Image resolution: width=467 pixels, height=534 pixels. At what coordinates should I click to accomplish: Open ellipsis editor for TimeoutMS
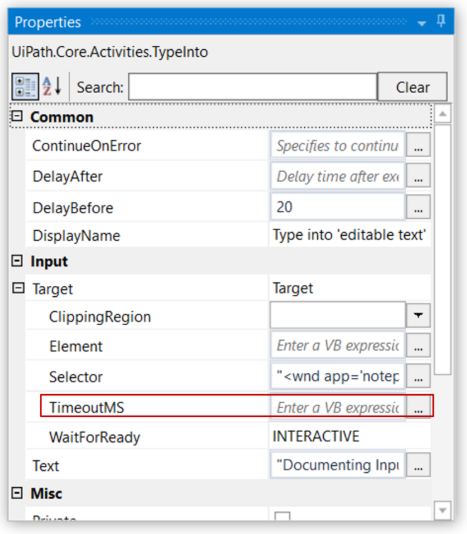(418, 407)
